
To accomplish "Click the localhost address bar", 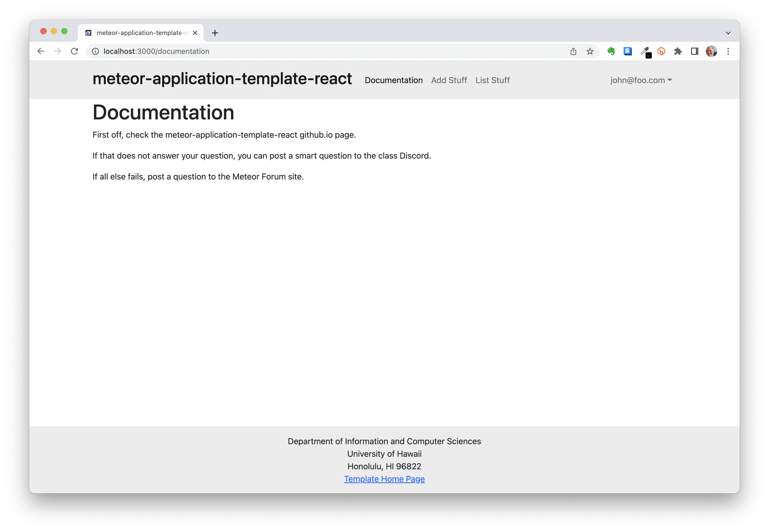I will [x=300, y=51].
